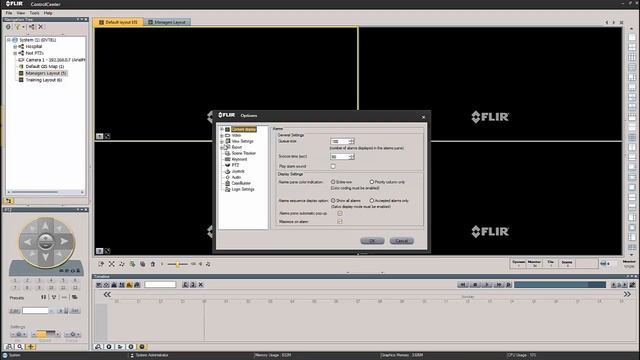Click the blue playback progress bar

coord(560,285)
